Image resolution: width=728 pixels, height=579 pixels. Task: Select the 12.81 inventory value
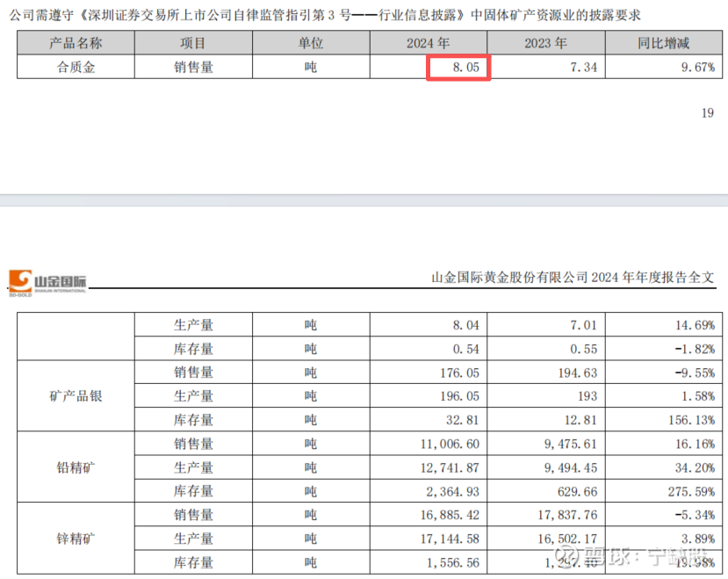(580, 420)
